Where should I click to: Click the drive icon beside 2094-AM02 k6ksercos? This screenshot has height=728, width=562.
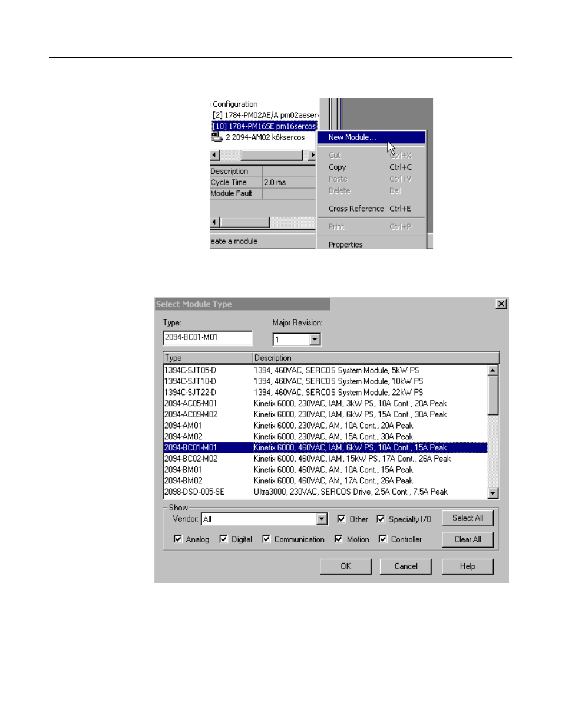(x=217, y=137)
